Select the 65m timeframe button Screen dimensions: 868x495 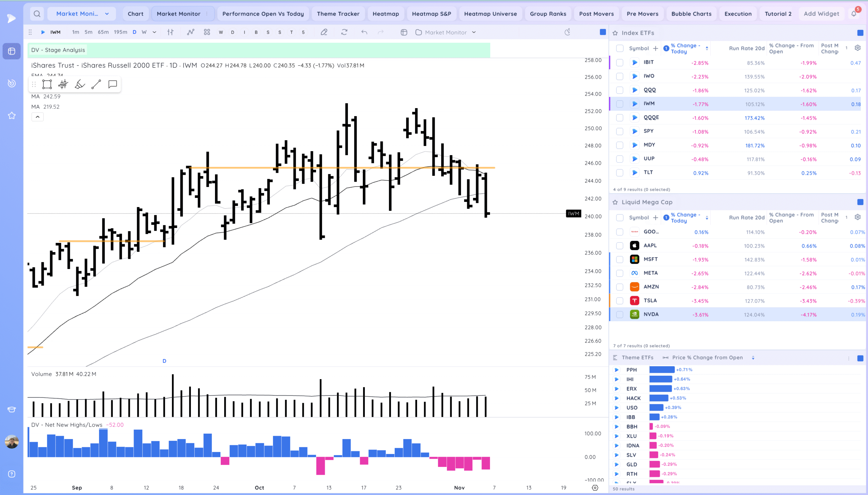coord(103,32)
